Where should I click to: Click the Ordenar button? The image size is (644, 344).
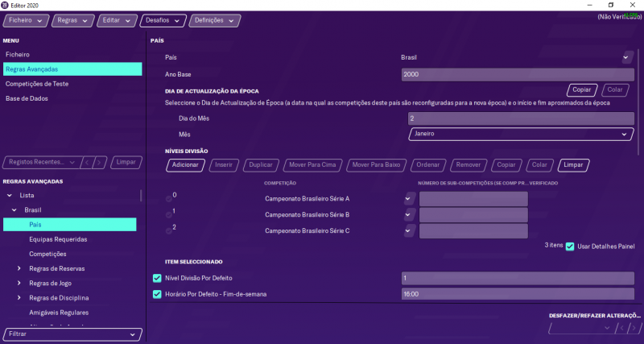(x=428, y=165)
